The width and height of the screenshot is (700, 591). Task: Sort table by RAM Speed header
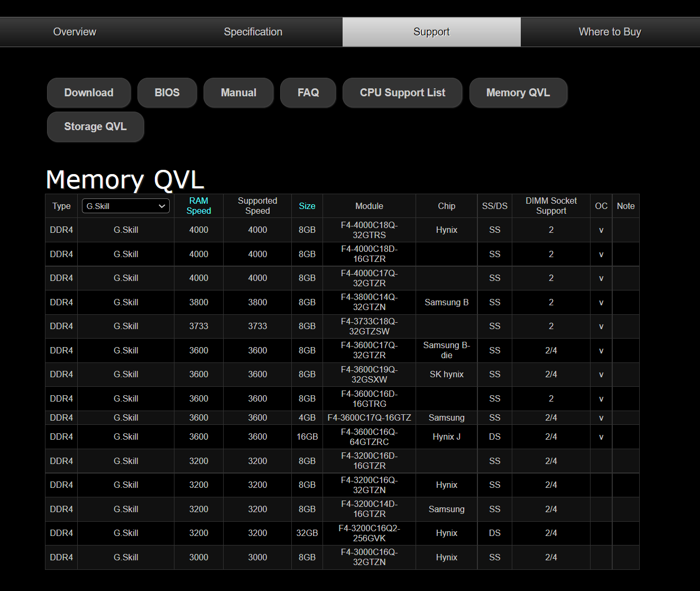click(199, 206)
